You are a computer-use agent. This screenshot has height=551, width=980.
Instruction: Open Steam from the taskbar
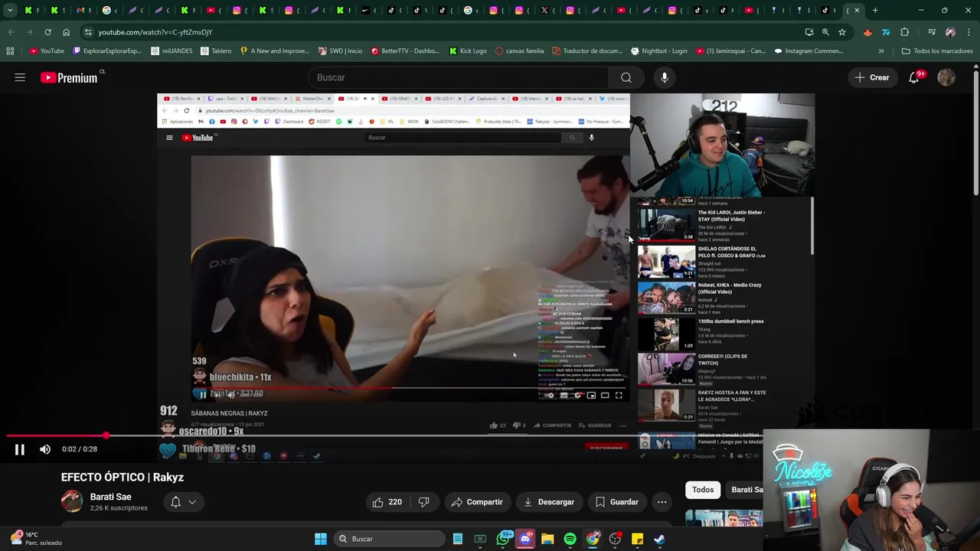659,539
